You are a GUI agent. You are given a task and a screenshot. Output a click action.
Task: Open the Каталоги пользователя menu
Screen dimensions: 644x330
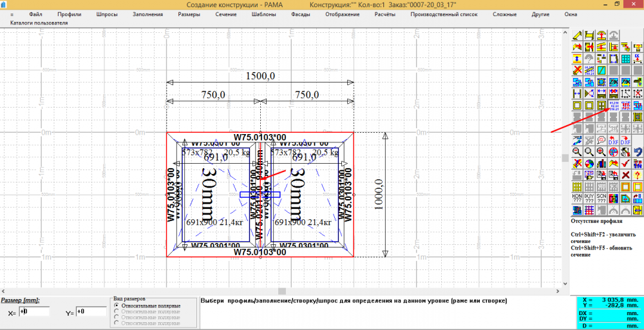(x=39, y=23)
